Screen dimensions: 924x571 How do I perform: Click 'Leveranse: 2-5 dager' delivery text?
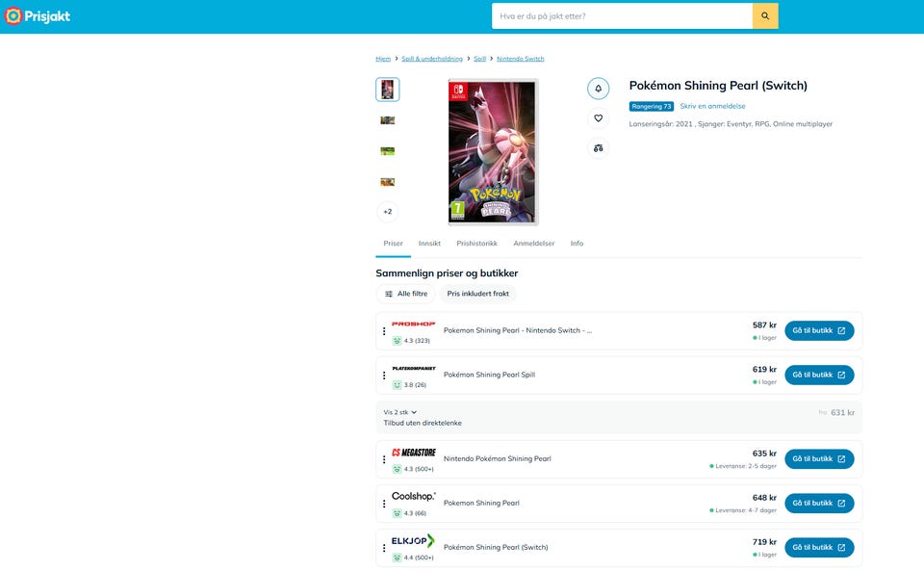(745, 466)
